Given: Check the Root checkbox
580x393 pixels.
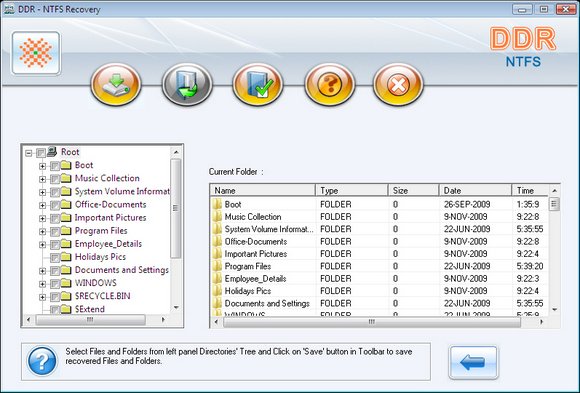Looking at the screenshot, I should click(41, 152).
